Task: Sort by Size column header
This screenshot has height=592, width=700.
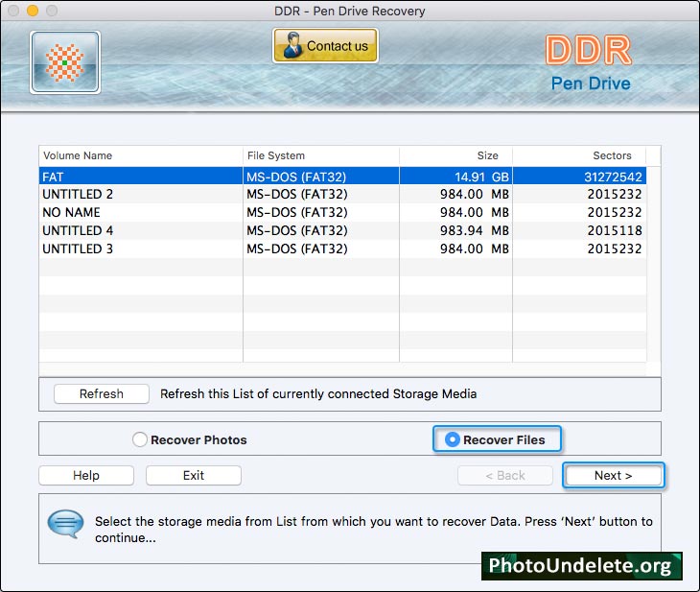Action: coord(455,156)
